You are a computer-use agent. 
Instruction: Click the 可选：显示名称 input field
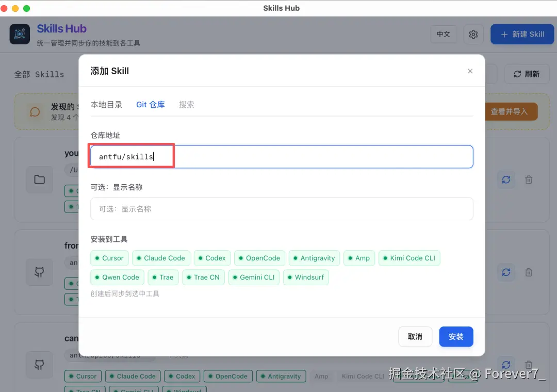point(282,208)
